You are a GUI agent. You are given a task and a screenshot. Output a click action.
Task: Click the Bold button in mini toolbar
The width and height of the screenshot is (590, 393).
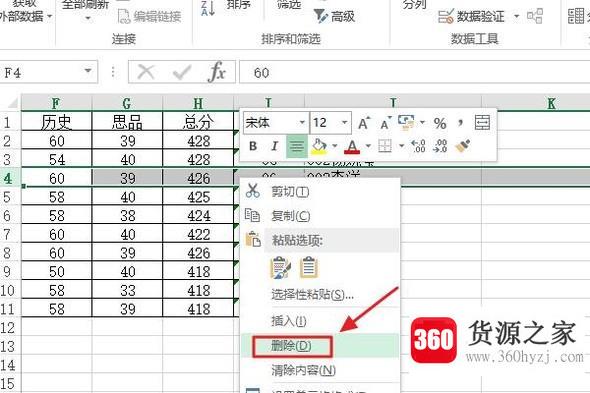tap(253, 146)
